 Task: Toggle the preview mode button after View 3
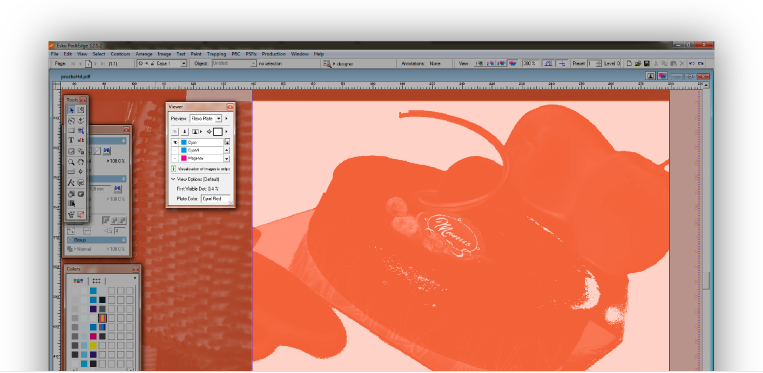pyautogui.click(x=513, y=63)
